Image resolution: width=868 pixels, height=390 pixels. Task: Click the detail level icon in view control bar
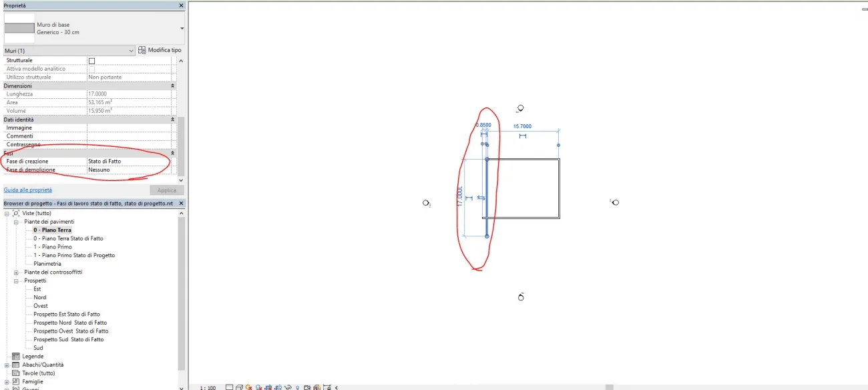pos(230,387)
